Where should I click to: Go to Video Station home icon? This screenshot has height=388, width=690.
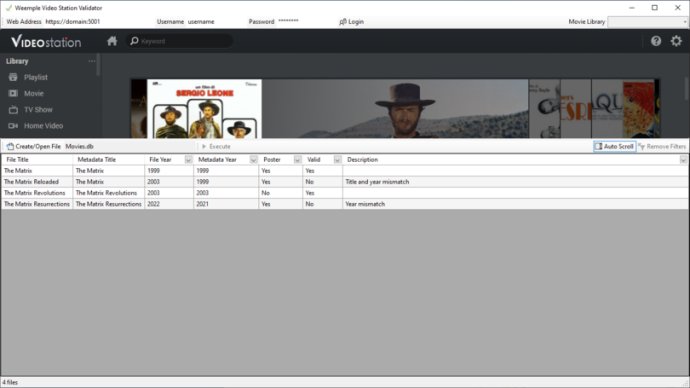(x=112, y=41)
